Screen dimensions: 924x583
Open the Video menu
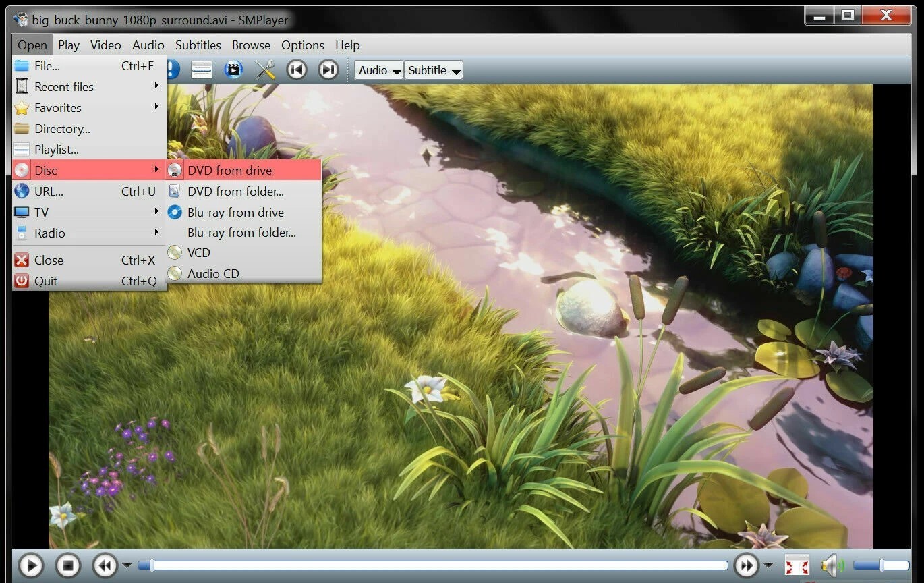(106, 45)
